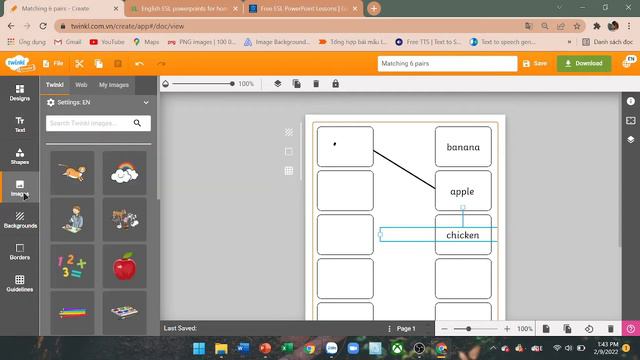Click the Save button

click(x=535, y=64)
